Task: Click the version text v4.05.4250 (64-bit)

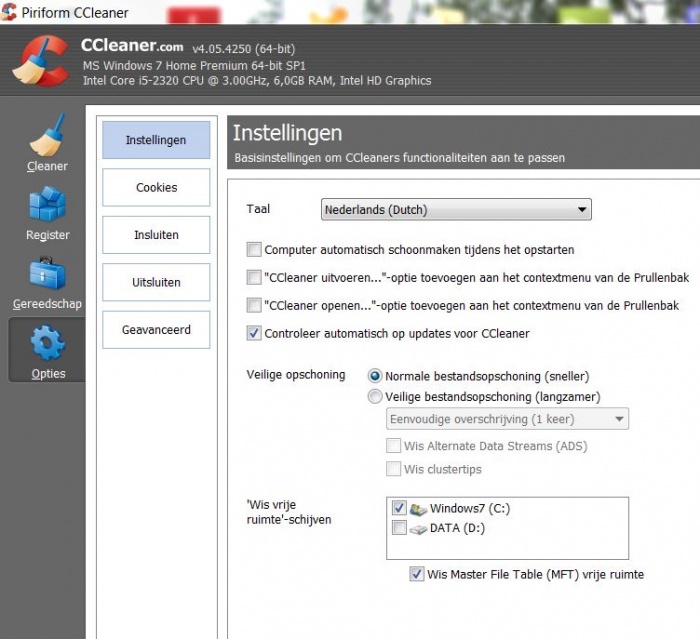Action: (244, 49)
